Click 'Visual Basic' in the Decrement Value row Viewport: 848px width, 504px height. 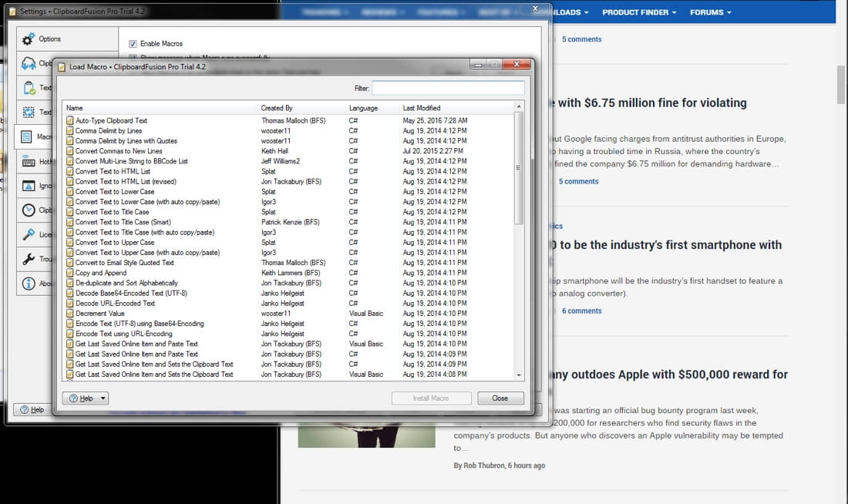click(365, 314)
